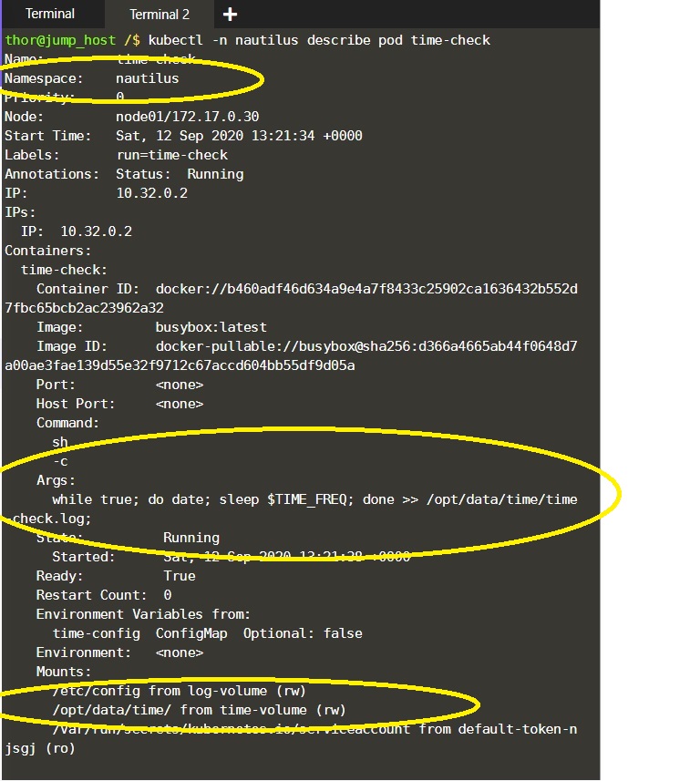The width and height of the screenshot is (700, 781).
Task: Click the /etc/config from log-volume mount
Action: pos(179,691)
